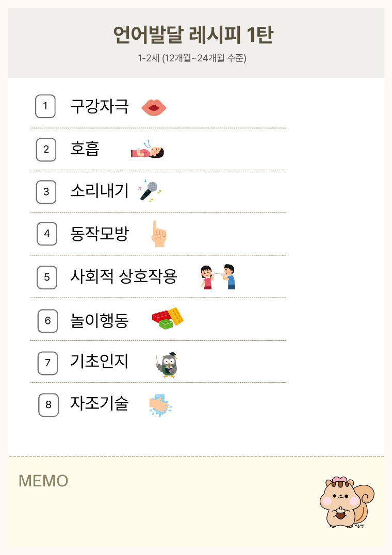This screenshot has width=392, height=555.
Task: Click the 1-2세 age range subtitle
Action: coord(192,58)
